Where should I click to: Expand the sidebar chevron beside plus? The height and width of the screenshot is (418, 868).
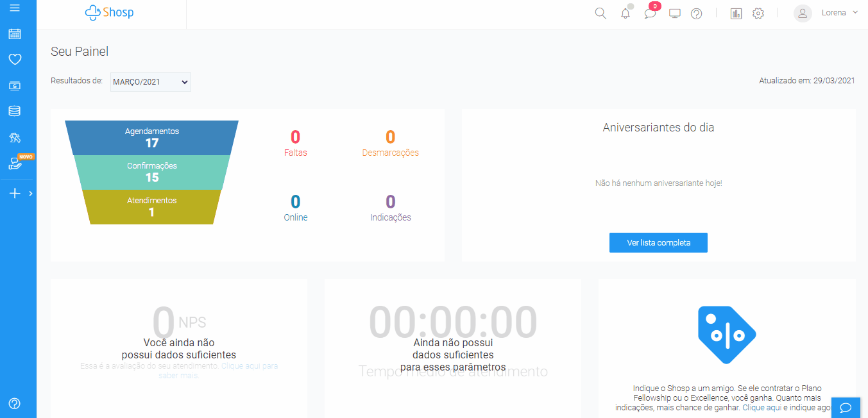tap(30, 193)
